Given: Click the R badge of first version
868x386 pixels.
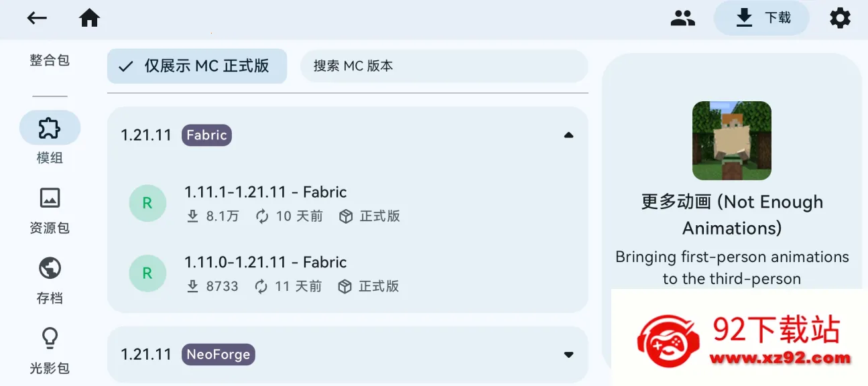Looking at the screenshot, I should coord(147,203).
